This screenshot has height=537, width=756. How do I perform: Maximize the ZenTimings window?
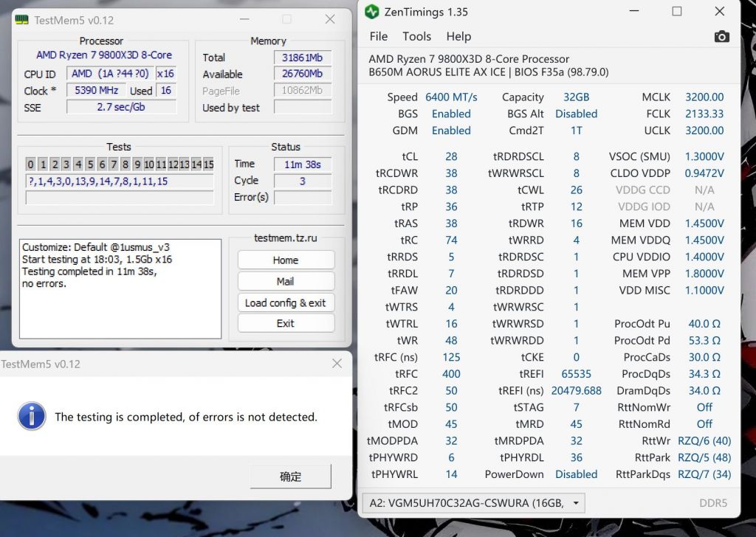coord(677,12)
